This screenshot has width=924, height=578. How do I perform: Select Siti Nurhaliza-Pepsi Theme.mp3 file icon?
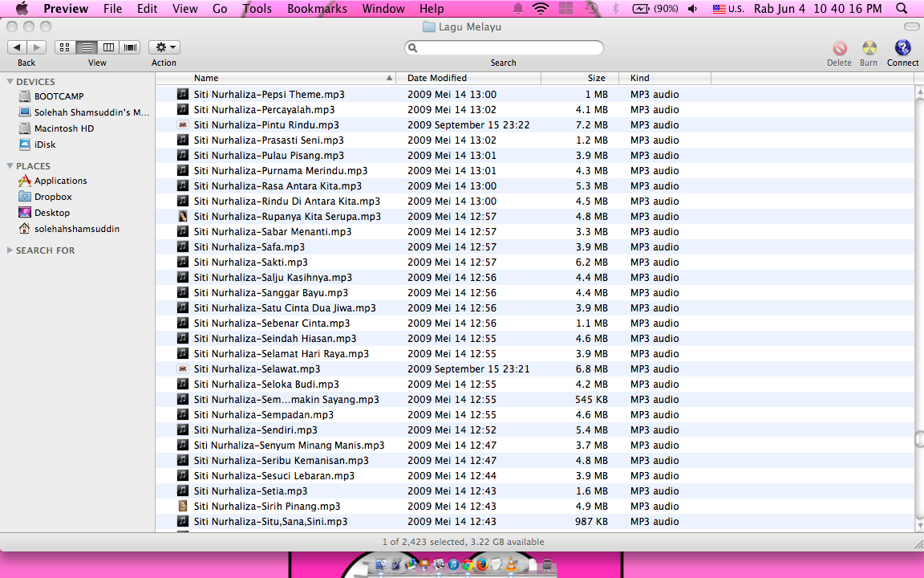[x=183, y=94]
